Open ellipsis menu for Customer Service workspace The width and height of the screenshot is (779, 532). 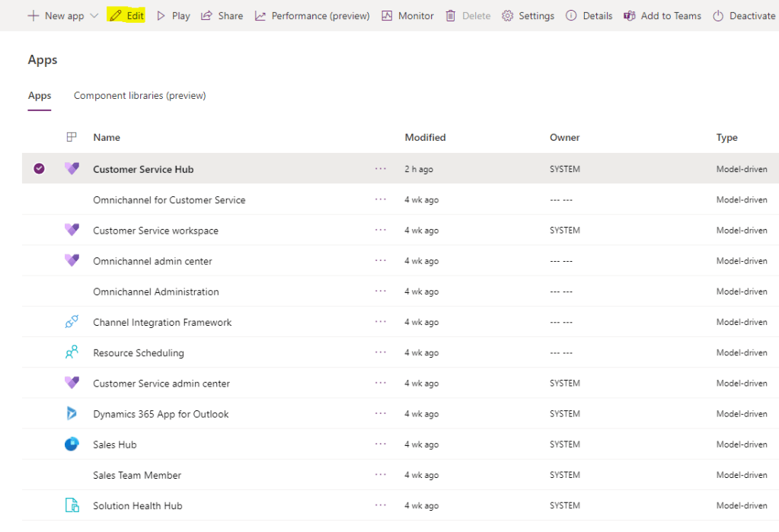[x=381, y=231]
